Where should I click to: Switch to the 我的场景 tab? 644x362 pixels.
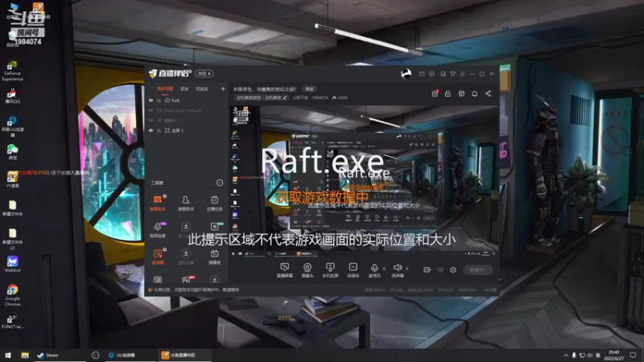click(165, 88)
